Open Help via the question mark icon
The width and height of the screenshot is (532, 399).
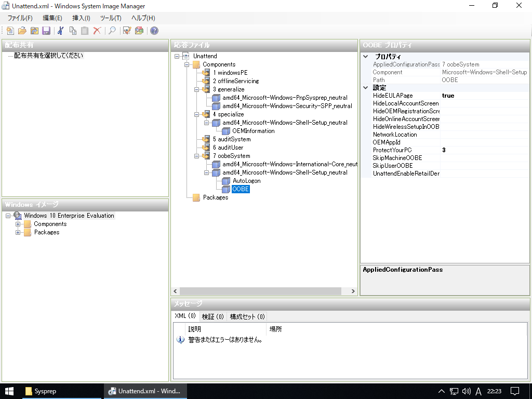pyautogui.click(x=154, y=31)
